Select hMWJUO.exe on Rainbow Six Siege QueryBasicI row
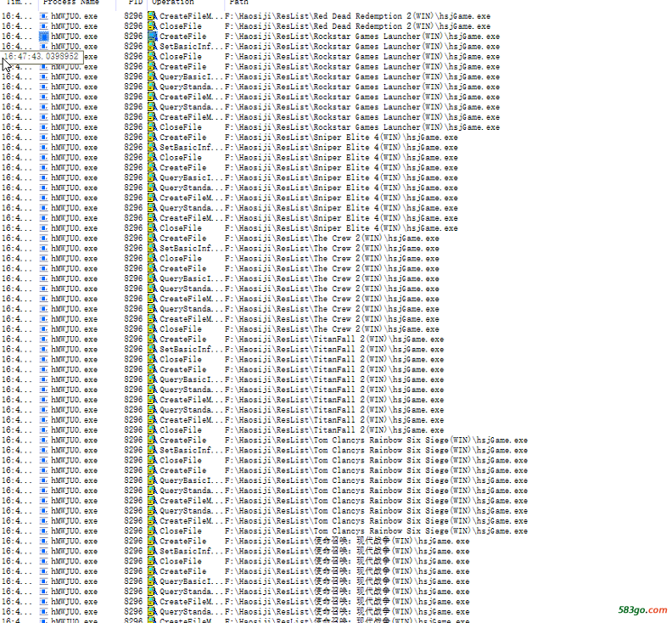This screenshot has width=672, height=623. pos(74,480)
